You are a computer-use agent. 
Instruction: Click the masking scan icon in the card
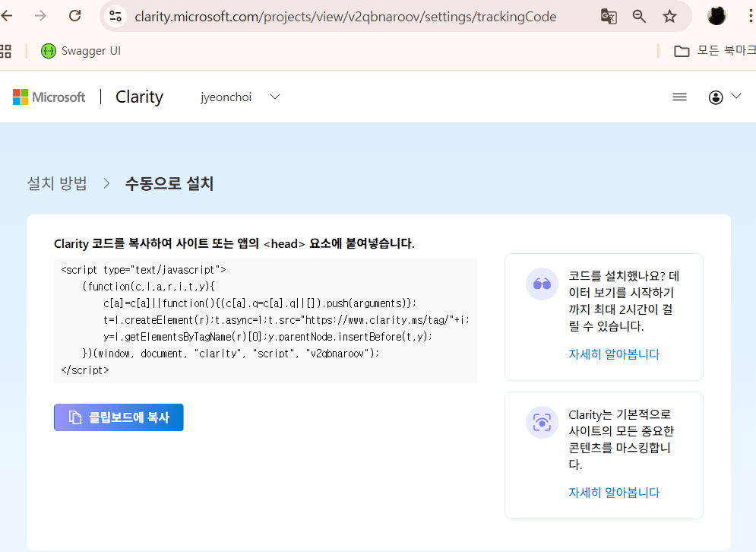(542, 422)
